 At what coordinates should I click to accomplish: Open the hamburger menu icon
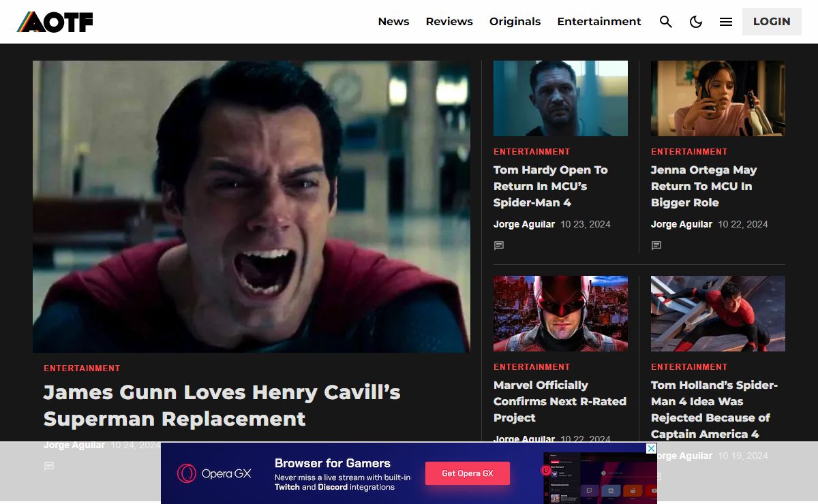pos(726,22)
